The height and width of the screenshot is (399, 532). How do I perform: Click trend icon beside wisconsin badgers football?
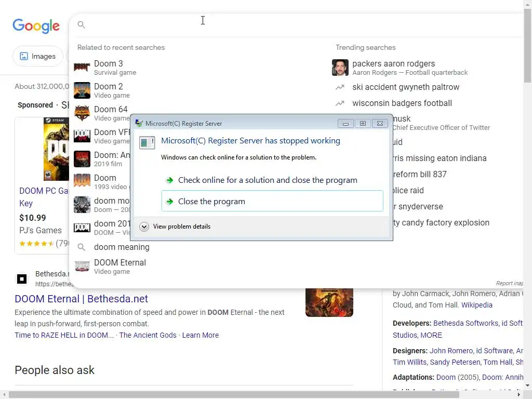click(x=340, y=103)
